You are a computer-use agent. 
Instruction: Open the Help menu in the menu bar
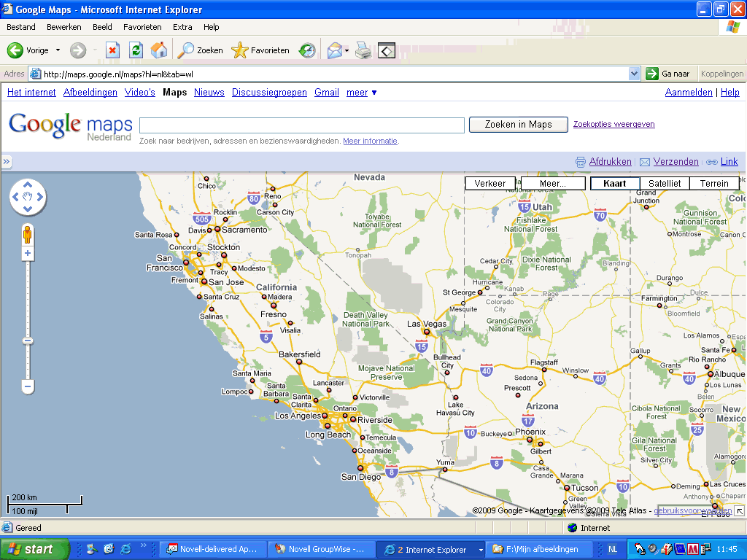pos(211,27)
